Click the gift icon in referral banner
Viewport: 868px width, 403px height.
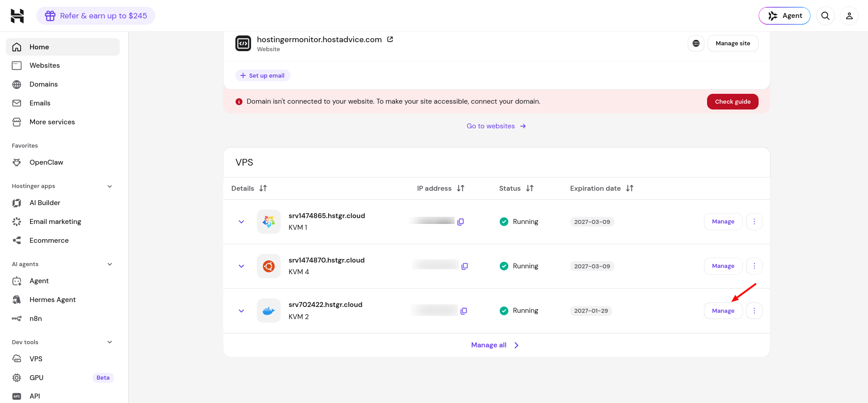[50, 16]
